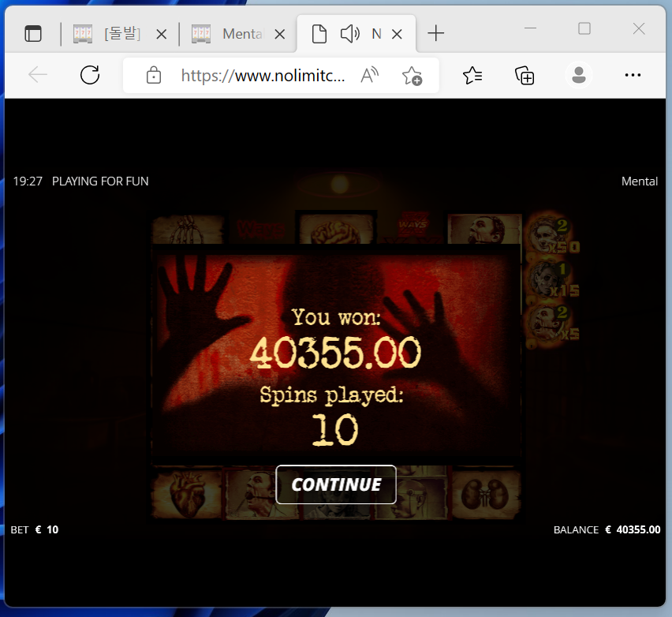Click the kidneys symbol on the reels
Viewport: 672px width, 617px height.
point(487,494)
